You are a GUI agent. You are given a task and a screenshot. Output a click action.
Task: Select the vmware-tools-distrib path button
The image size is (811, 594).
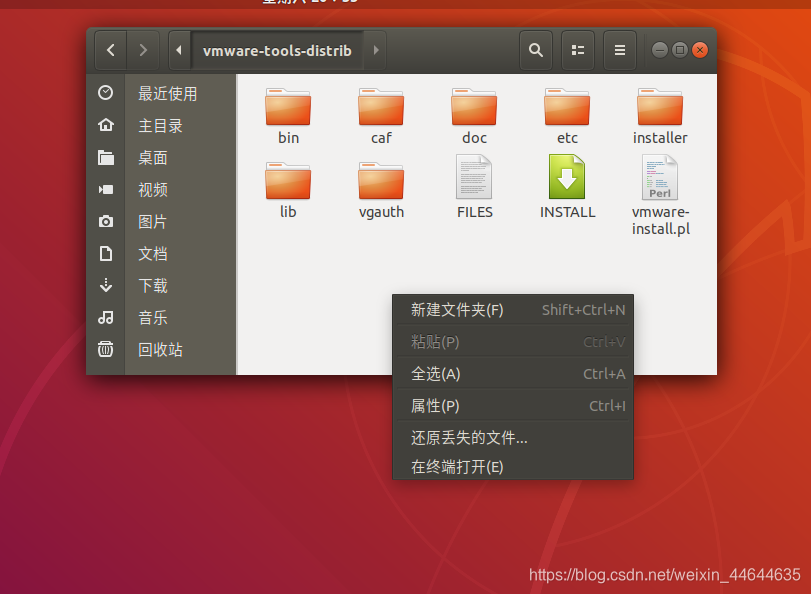pyautogui.click(x=277, y=50)
